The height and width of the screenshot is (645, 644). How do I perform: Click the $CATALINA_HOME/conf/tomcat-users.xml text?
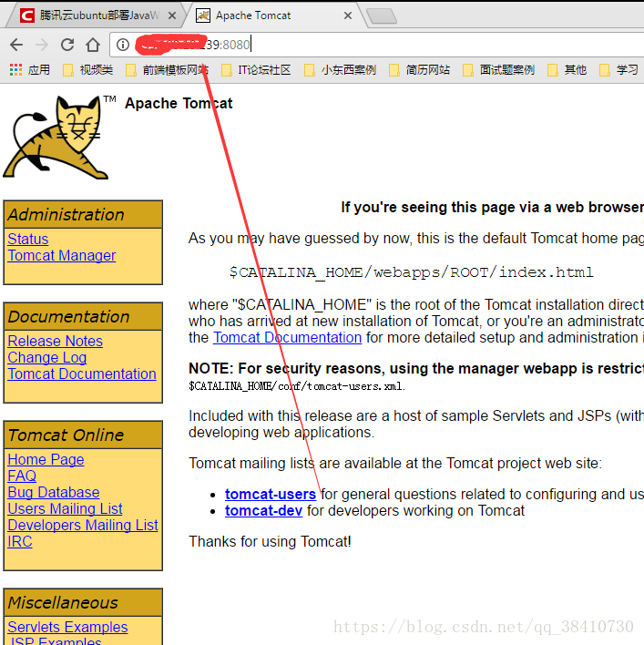click(x=297, y=386)
